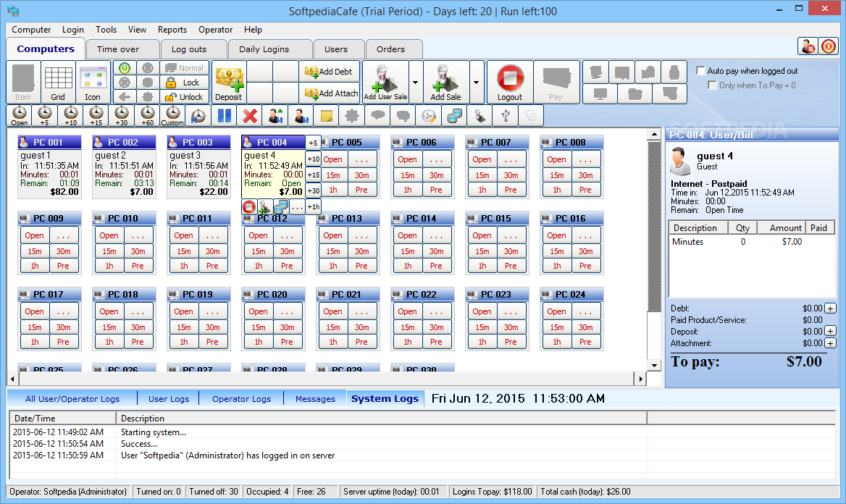Viewport: 846px width, 504px height.
Task: Open the ... options on PC 005
Action: click(361, 160)
